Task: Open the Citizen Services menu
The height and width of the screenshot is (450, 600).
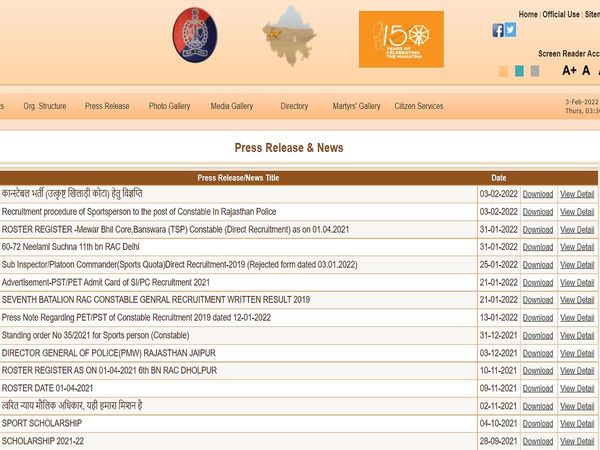Action: pos(419,106)
